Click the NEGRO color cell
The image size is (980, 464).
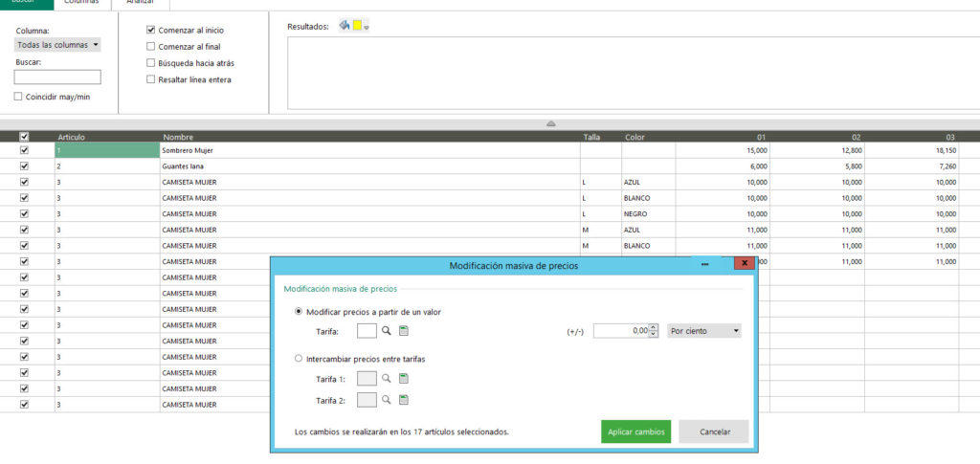click(648, 213)
